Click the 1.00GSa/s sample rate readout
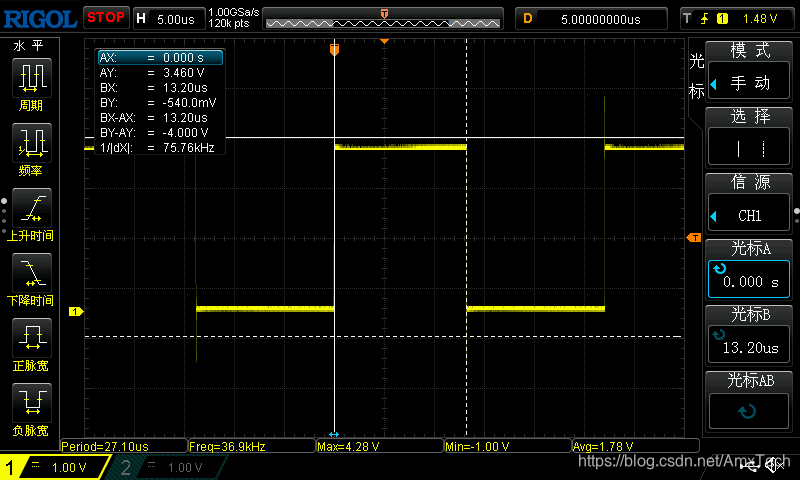This screenshot has width=800, height=480. click(234, 12)
